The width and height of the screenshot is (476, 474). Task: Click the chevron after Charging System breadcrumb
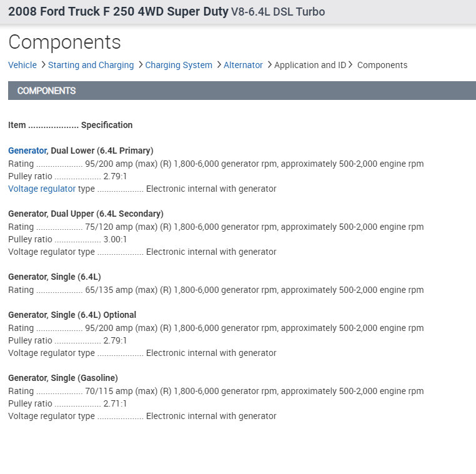point(219,64)
